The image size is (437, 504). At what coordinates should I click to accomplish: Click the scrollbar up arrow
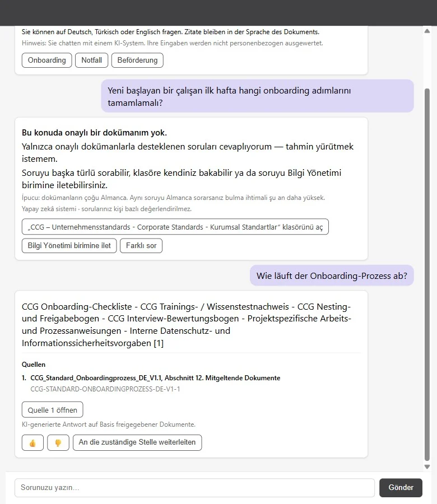[x=427, y=31]
